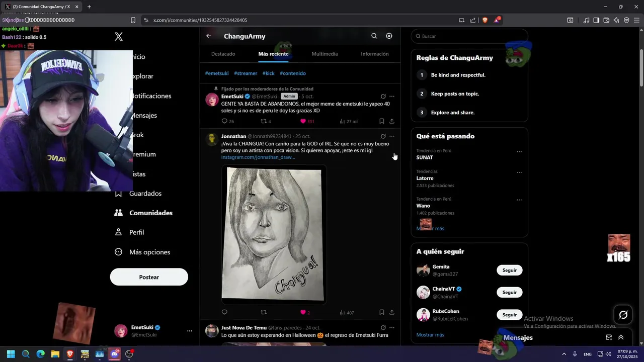The image size is (644, 362).
Task: Follow Gemita with Seguir button
Action: coord(509,270)
